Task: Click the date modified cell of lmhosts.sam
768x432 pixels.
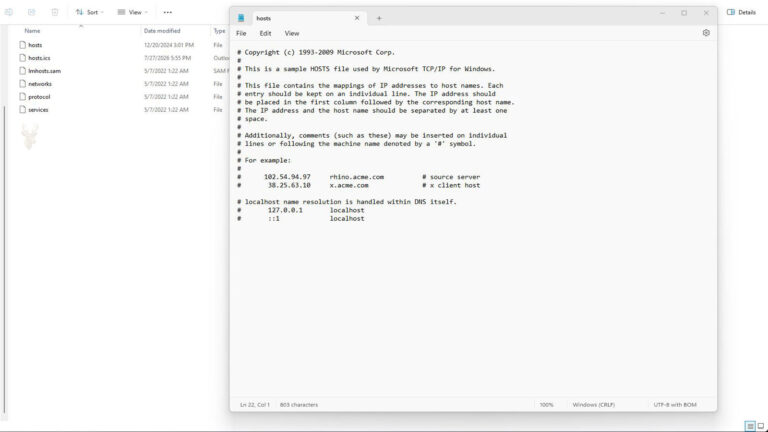Action: 166,71
